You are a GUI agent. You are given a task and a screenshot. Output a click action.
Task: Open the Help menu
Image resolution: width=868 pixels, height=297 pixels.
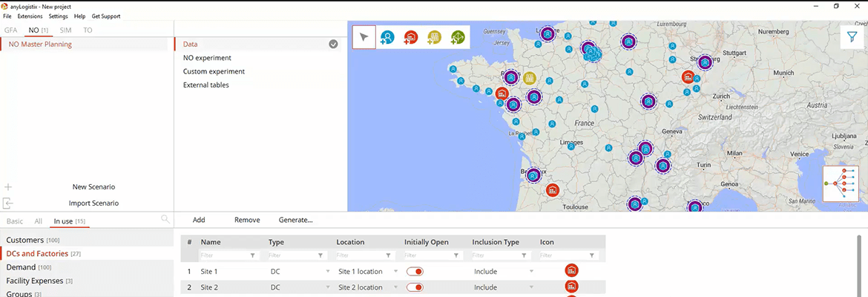[79, 16]
